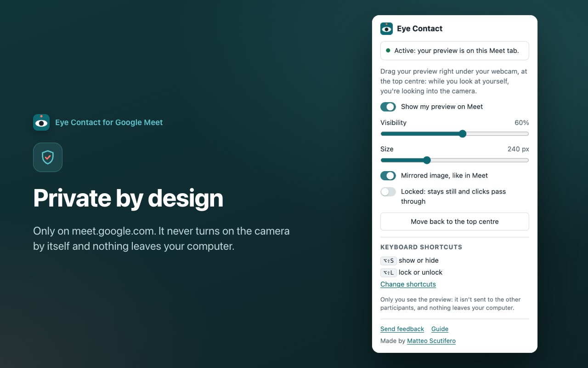Click the Eye Contact for Google Meet logo icon
The image size is (588, 368).
[41, 122]
